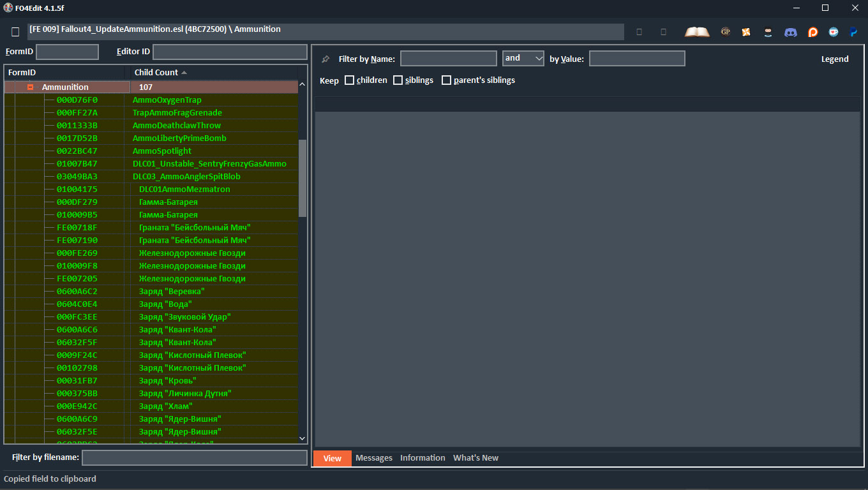This screenshot has height=490, width=868.
Task: Open the Nexus Mods orange icon
Action: tap(746, 32)
